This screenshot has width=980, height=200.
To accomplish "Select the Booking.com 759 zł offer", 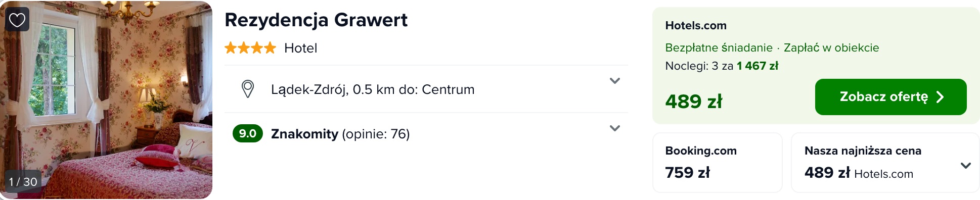I will click(718, 163).
